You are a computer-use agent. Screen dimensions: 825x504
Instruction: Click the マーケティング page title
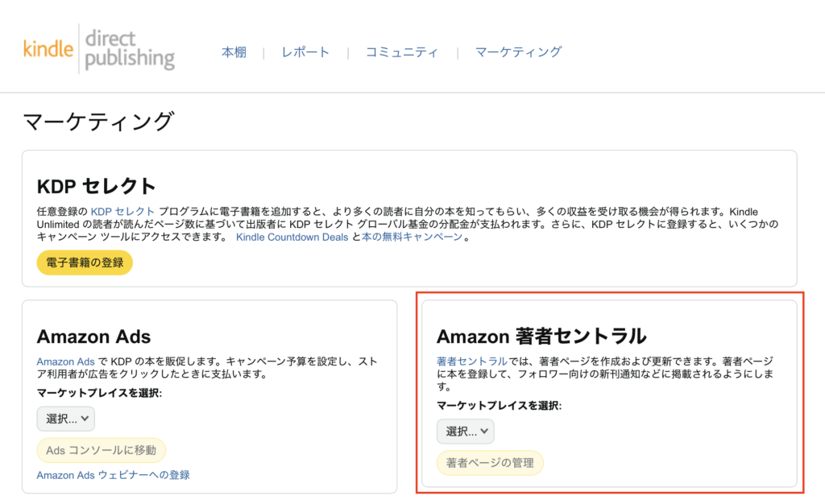(x=98, y=122)
